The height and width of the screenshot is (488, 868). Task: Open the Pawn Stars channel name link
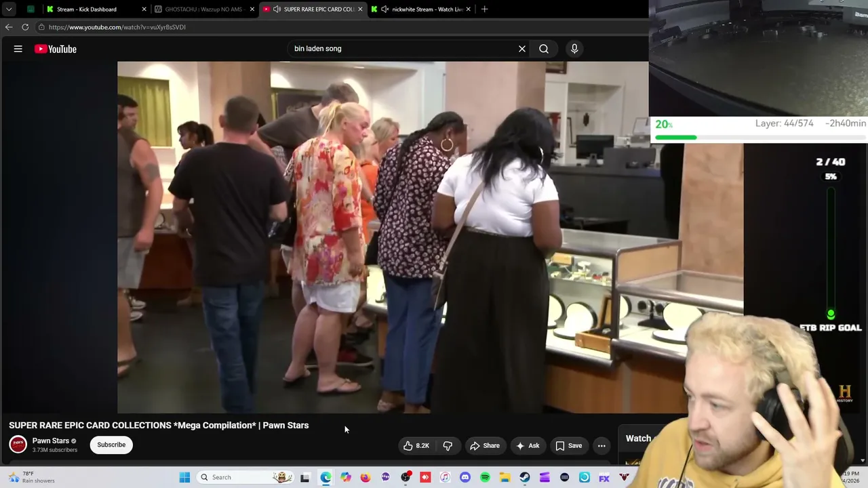click(x=51, y=441)
